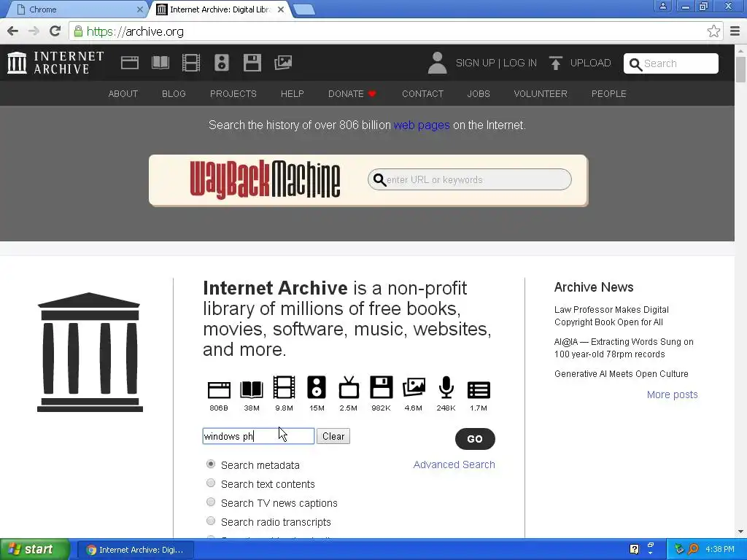The width and height of the screenshot is (747, 560).
Task: Open the CONTACT menu item
Action: click(422, 94)
